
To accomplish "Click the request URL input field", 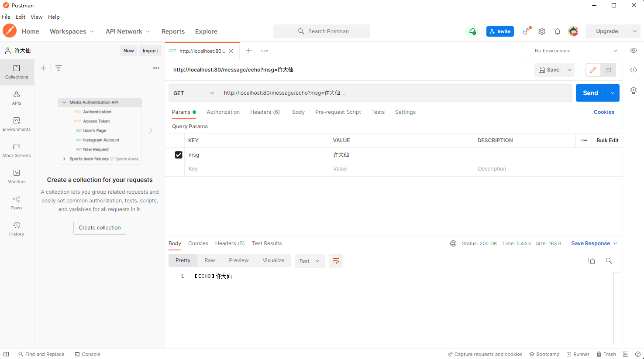I will pyautogui.click(x=396, y=93).
